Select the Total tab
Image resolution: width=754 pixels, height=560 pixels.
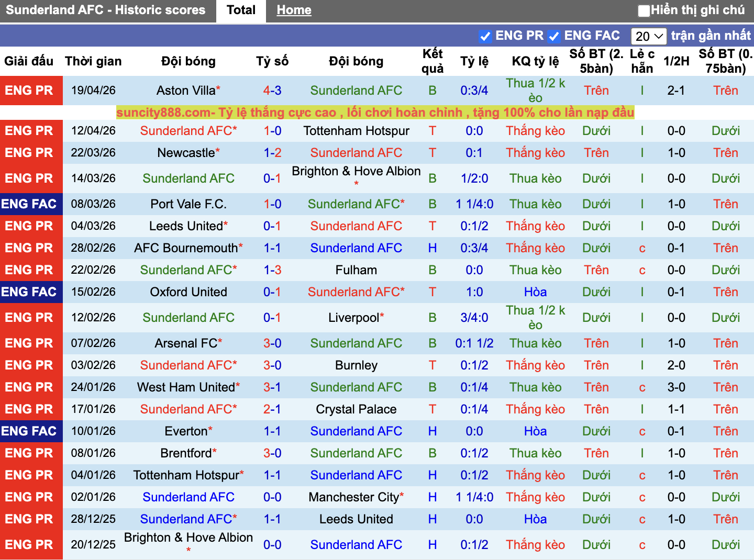[240, 10]
